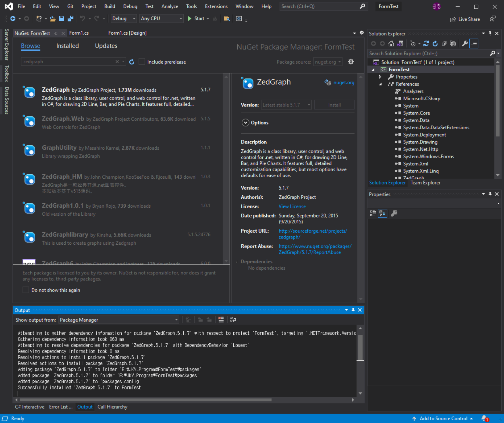Image resolution: width=504 pixels, height=423 pixels.
Task: Open Form1.cs [Design] document tab
Action: point(127,33)
